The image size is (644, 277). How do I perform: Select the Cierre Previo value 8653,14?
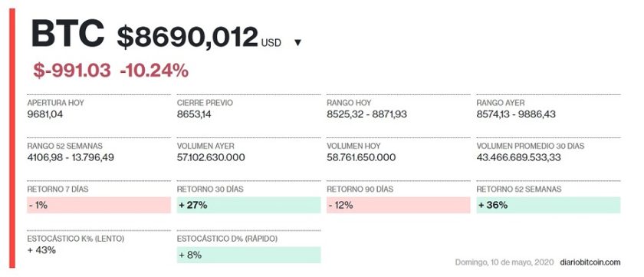tap(194, 114)
